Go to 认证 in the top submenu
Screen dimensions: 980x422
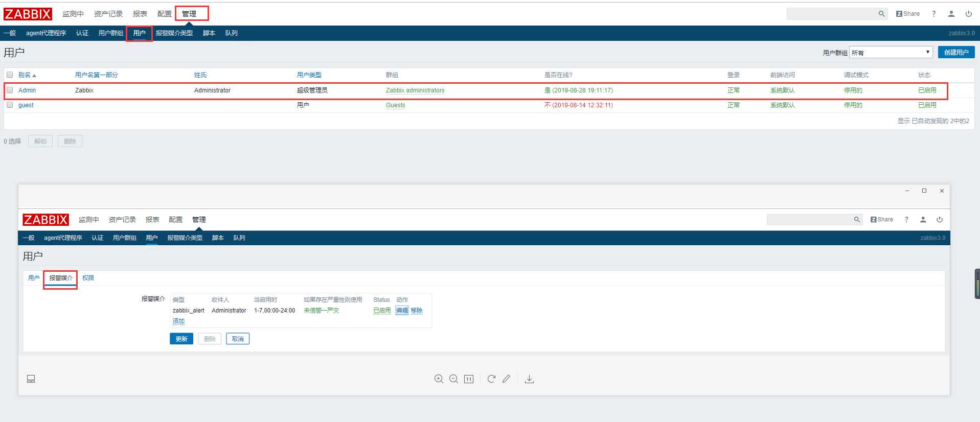click(x=82, y=33)
